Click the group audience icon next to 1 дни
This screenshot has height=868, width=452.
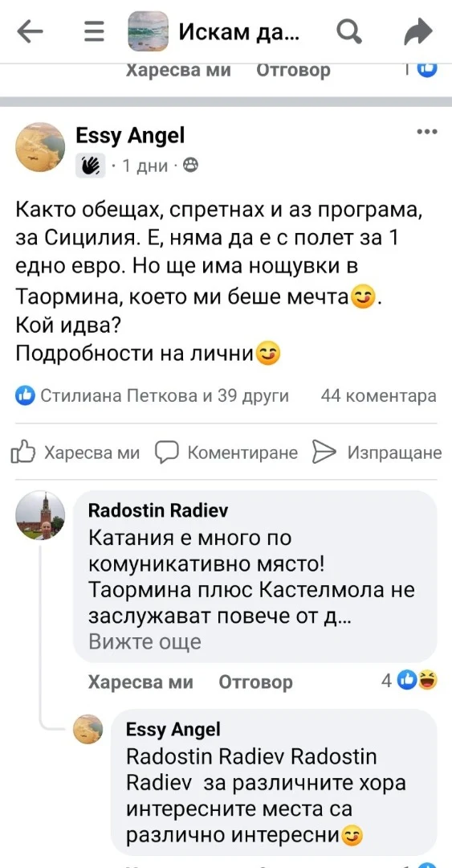[190, 165]
